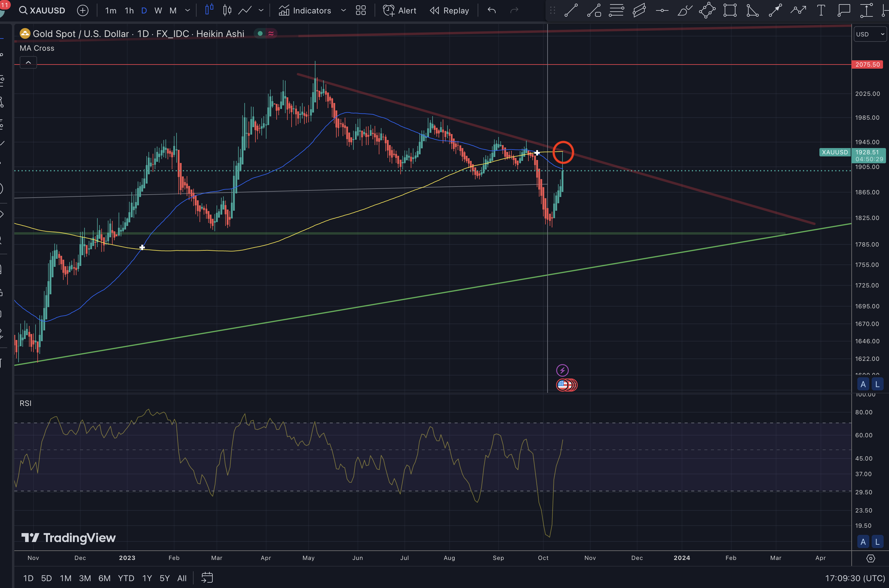The width and height of the screenshot is (889, 588).
Task: Toggle Auto scale A on RSI pane
Action: pyautogui.click(x=863, y=541)
